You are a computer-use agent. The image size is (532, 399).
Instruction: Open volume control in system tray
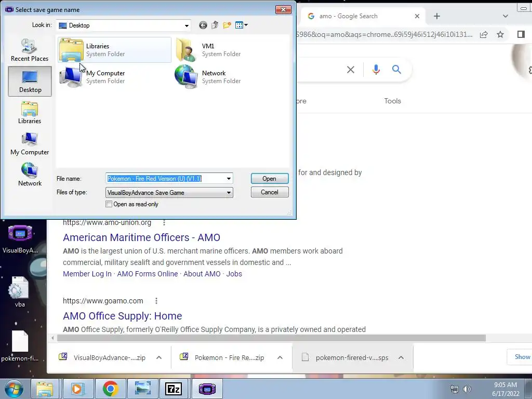[x=467, y=389]
